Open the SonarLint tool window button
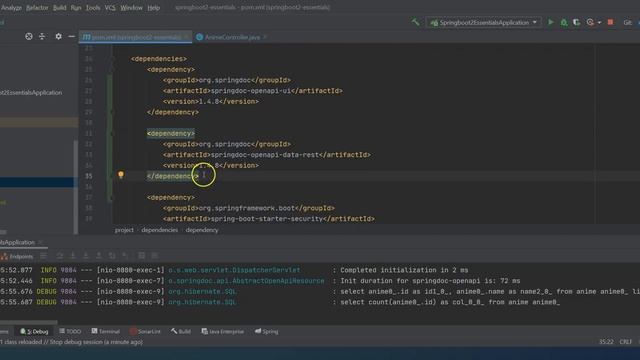 click(x=145, y=331)
